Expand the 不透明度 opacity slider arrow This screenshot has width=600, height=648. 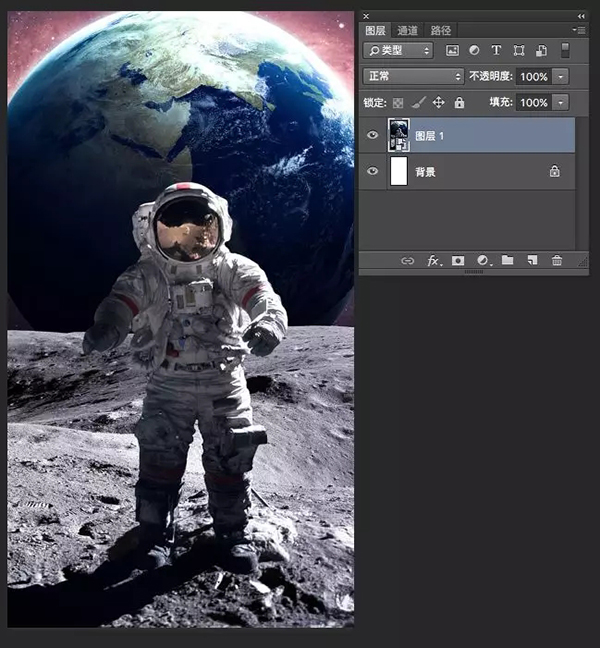pyautogui.click(x=560, y=76)
